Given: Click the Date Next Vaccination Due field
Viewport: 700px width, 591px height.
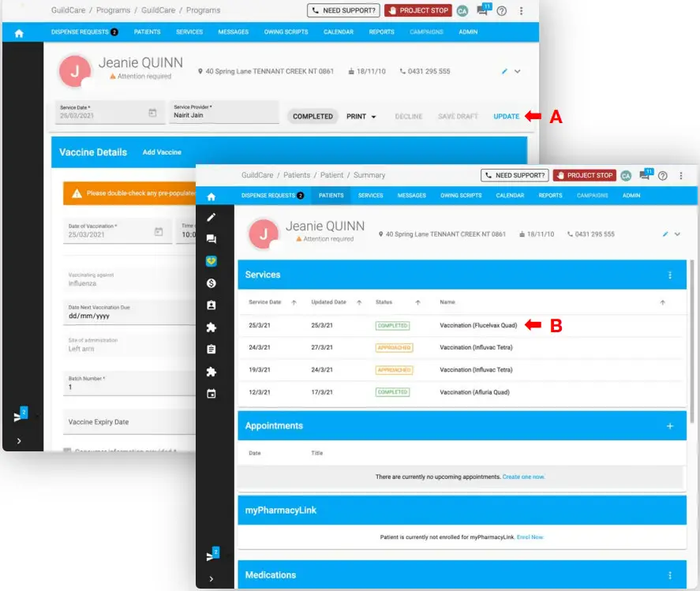Looking at the screenshot, I should (129, 312).
